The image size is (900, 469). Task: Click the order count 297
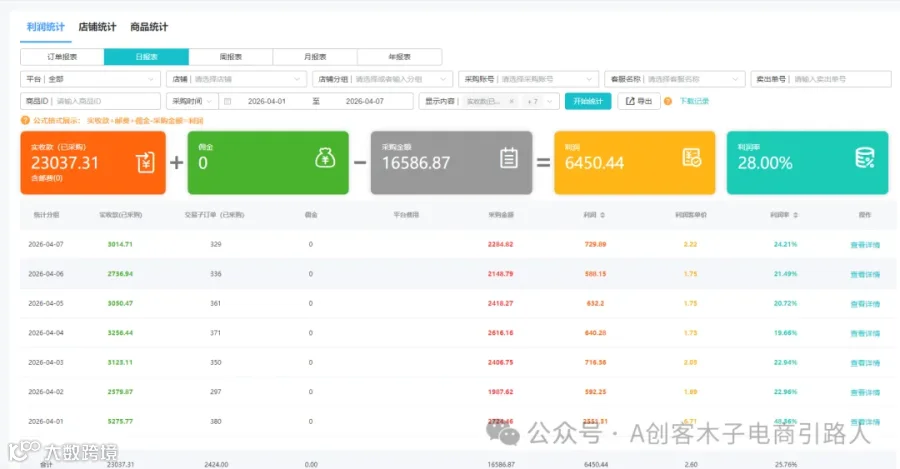[x=215, y=392]
